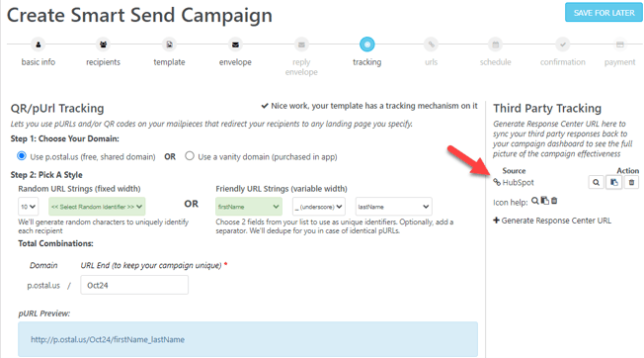Choose the vanity domain radio option
This screenshot has height=358, width=644.
190,156
